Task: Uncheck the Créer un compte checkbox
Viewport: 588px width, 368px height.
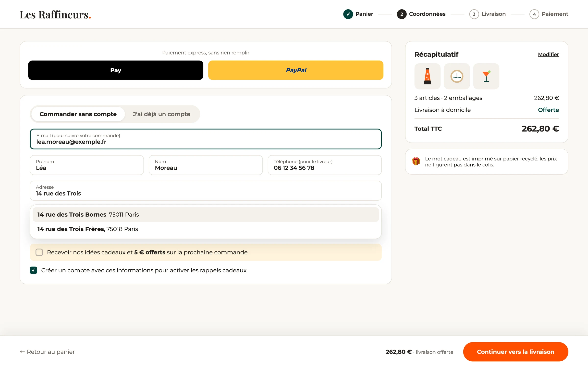Action: tap(34, 270)
